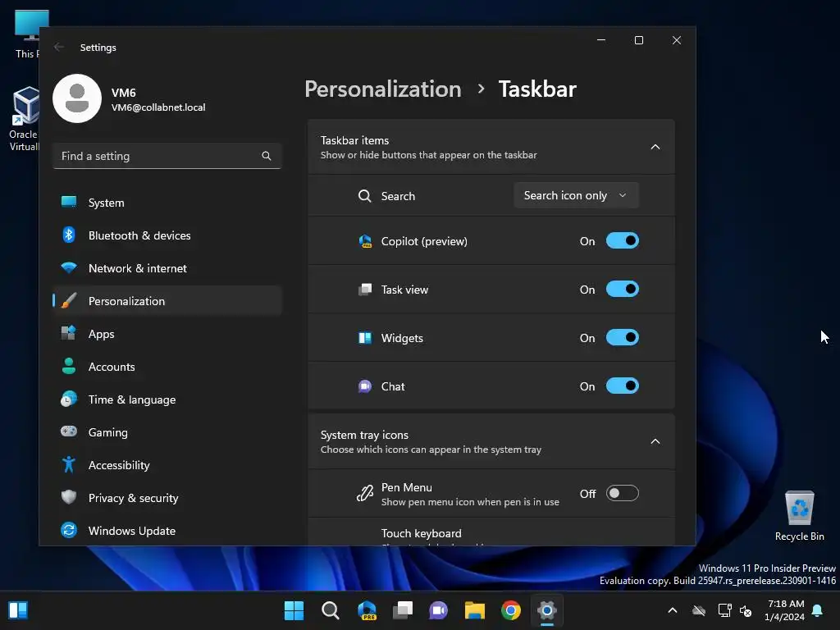The width and height of the screenshot is (840, 630).
Task: Launch Google Chrome from the taskbar
Action: click(510, 610)
